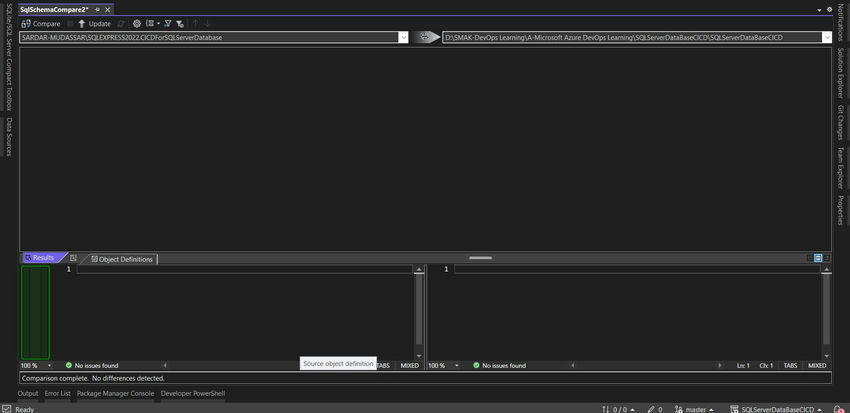850x413 pixels.
Task: Click the Ready status icon
Action: pyautogui.click(x=7, y=409)
